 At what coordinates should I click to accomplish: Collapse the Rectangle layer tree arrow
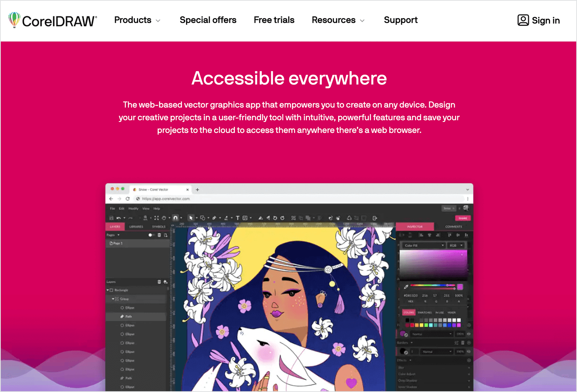108,290
